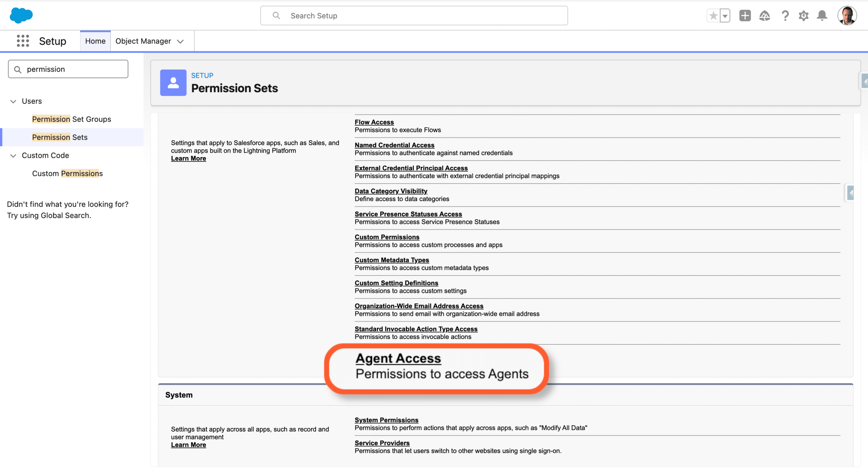Screen dimensions: 868x474
Task: Click the favorites star icon
Action: point(713,16)
